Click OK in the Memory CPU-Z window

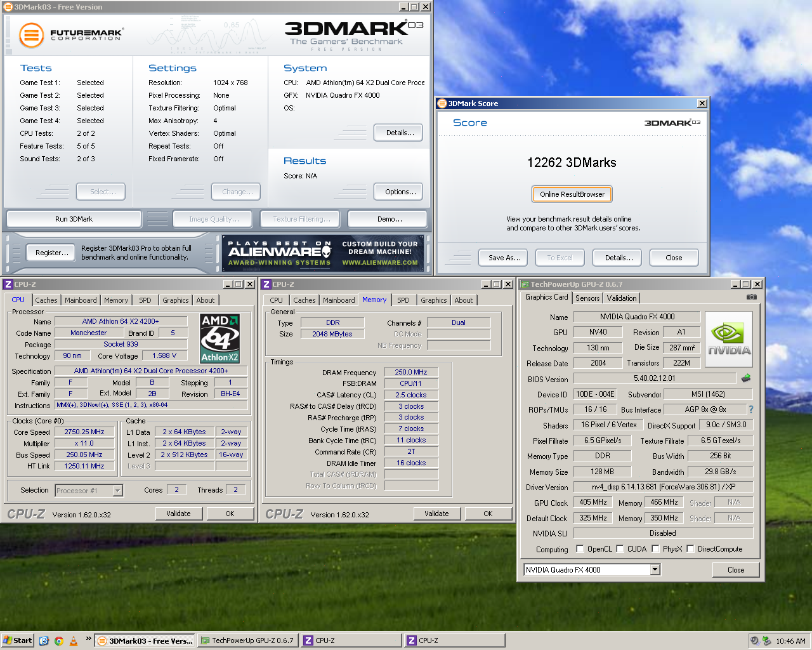(x=488, y=514)
